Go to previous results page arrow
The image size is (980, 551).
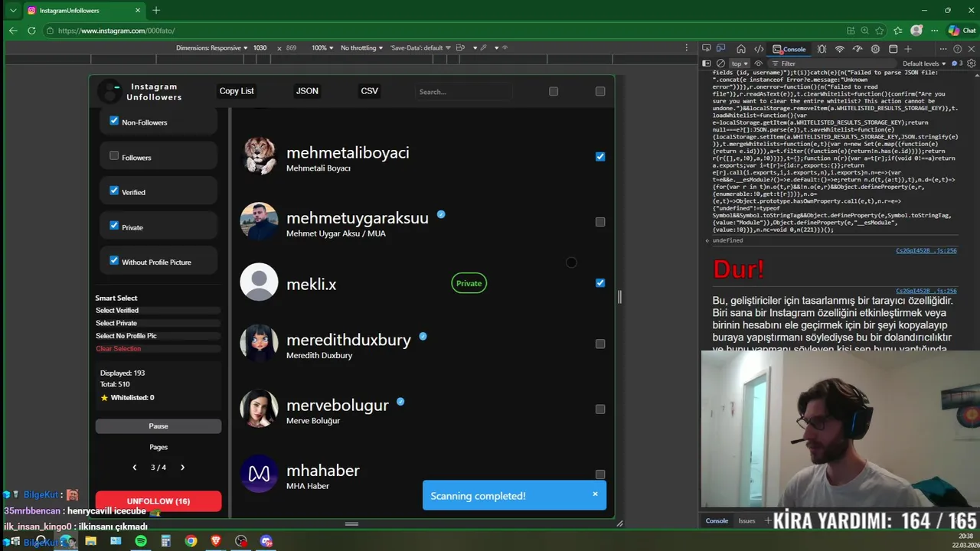(x=135, y=468)
